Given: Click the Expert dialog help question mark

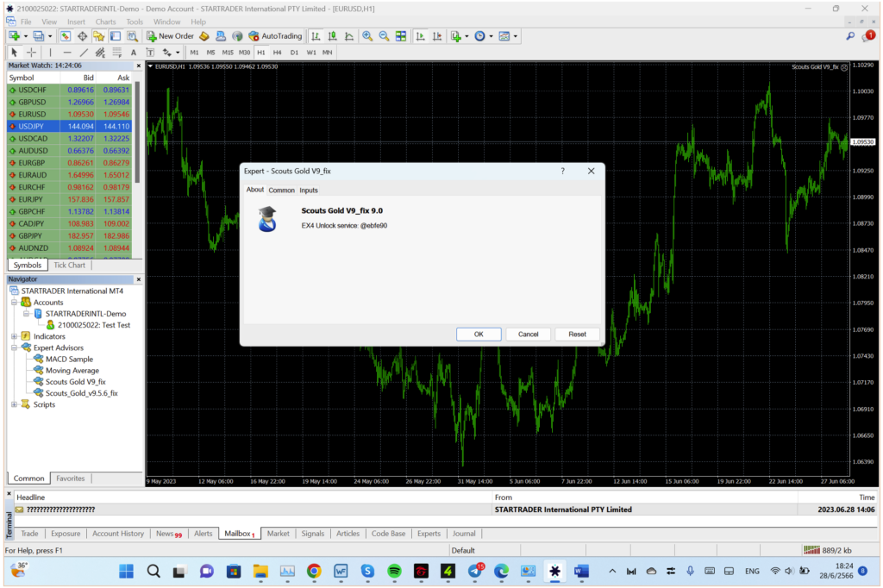Looking at the screenshot, I should (x=562, y=172).
